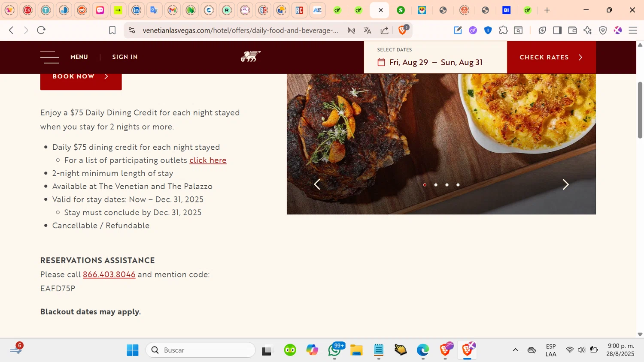
Task: Open the browser main hamburger menu
Action: 633,30
